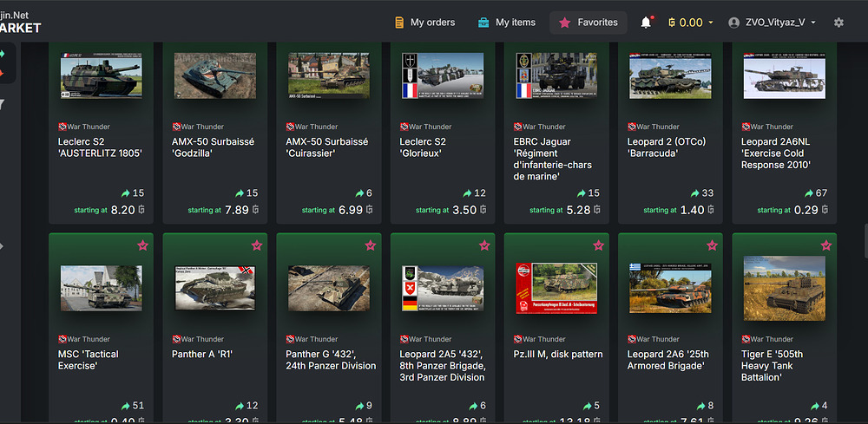Open Panther A 'R1' thumbnail image
This screenshot has width=868, height=424.
click(215, 288)
